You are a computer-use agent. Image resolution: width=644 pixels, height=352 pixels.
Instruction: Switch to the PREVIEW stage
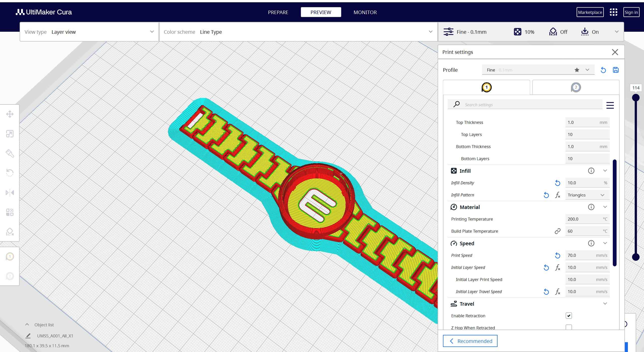(321, 12)
